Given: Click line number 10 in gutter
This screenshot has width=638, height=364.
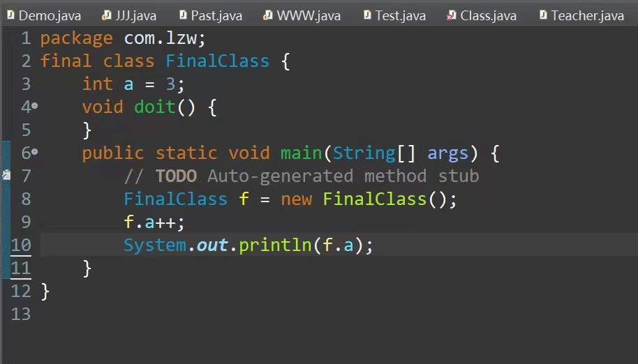Looking at the screenshot, I should (21, 245).
